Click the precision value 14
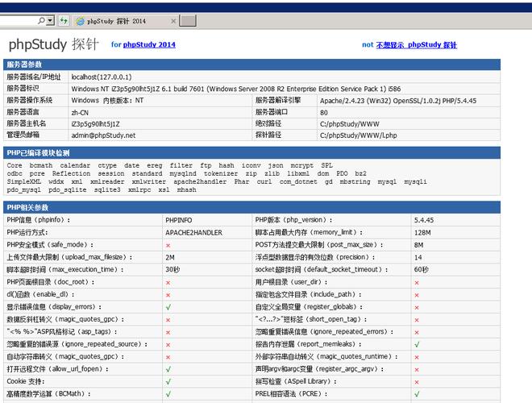This screenshot has width=532, height=403. (x=418, y=257)
